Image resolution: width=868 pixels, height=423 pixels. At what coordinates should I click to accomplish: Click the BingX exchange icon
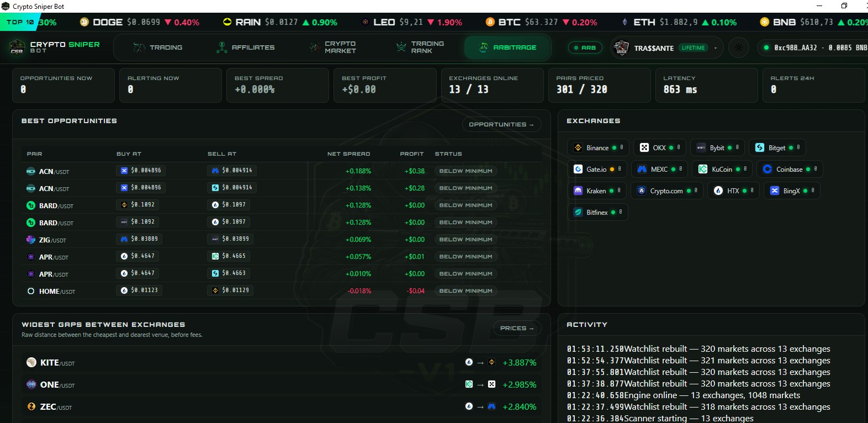(x=775, y=191)
